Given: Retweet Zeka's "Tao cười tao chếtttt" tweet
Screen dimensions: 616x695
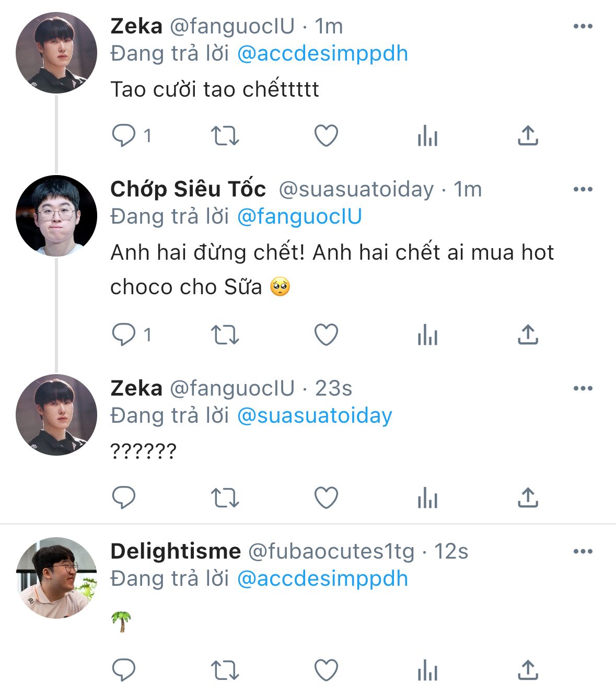Looking at the screenshot, I should click(225, 136).
